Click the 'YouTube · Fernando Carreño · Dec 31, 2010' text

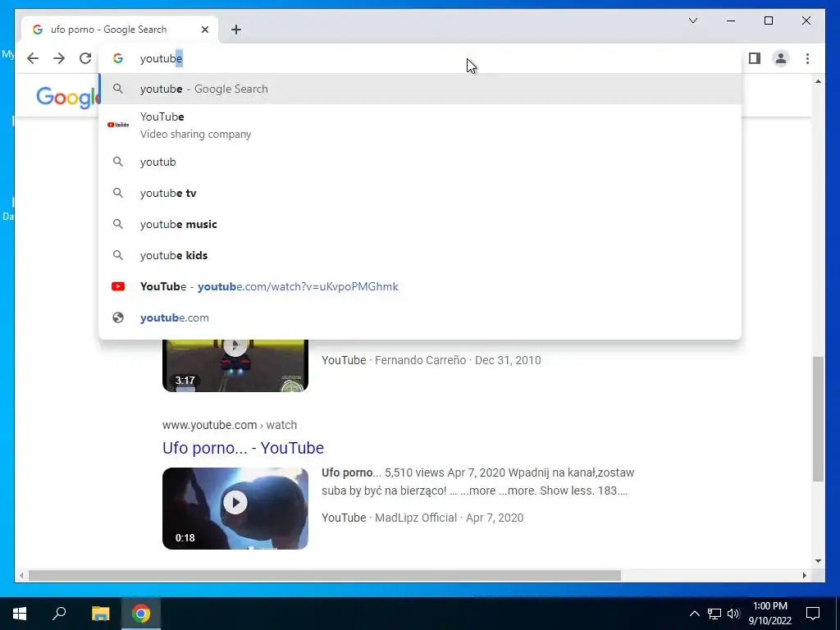coord(431,360)
